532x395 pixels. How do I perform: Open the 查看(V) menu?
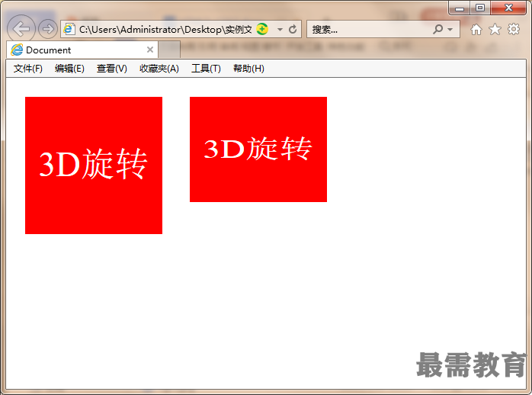pyautogui.click(x=111, y=69)
